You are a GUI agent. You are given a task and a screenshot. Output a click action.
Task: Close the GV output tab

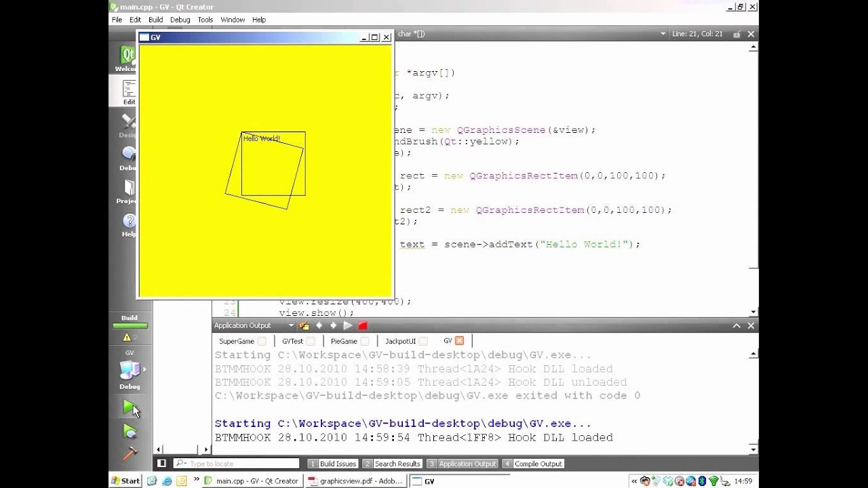459,341
